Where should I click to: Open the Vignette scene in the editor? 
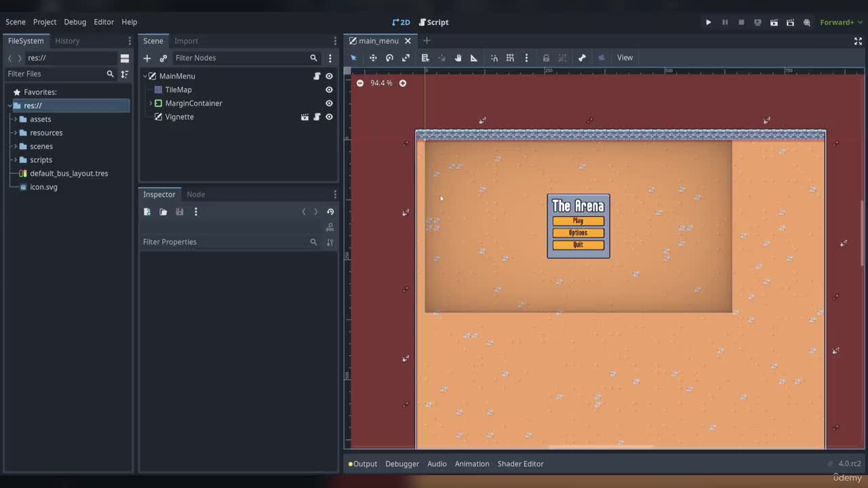[304, 117]
